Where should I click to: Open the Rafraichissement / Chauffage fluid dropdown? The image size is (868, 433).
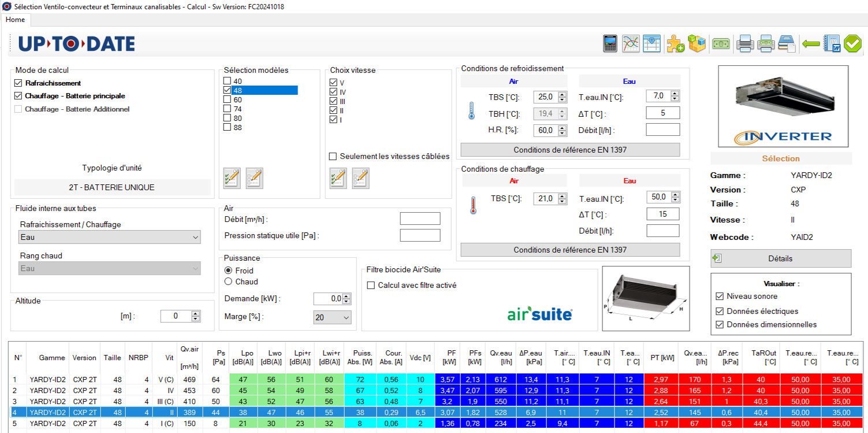tap(110, 237)
